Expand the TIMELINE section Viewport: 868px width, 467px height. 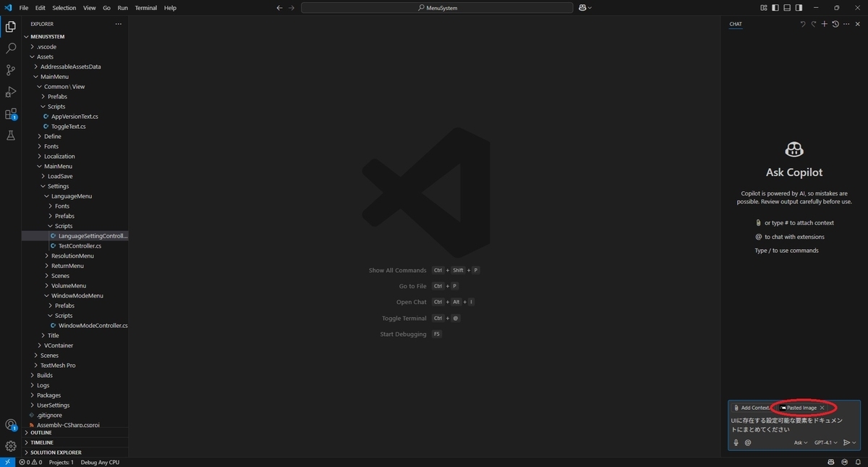pyautogui.click(x=75, y=442)
